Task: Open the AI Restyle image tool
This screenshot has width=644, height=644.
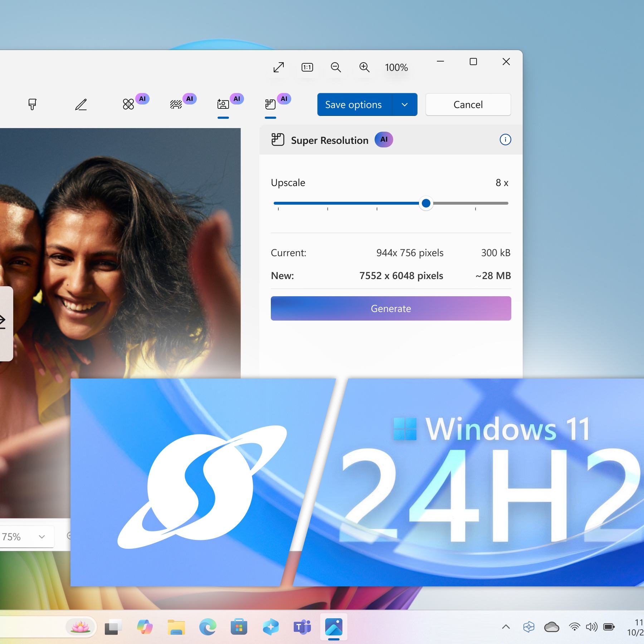Action: pyautogui.click(x=223, y=104)
